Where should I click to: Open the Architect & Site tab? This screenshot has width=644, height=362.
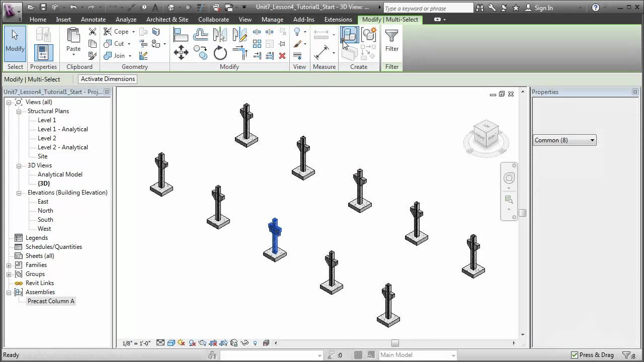[167, 20]
